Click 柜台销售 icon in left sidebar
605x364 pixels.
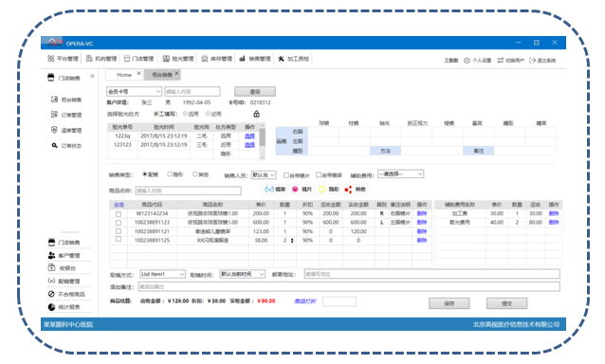click(x=54, y=100)
